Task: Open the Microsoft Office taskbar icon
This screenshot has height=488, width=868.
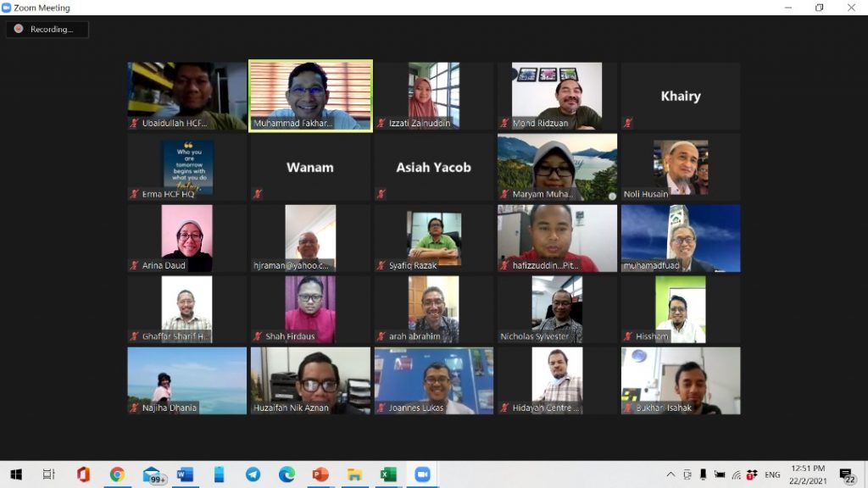Action: pos(83,474)
